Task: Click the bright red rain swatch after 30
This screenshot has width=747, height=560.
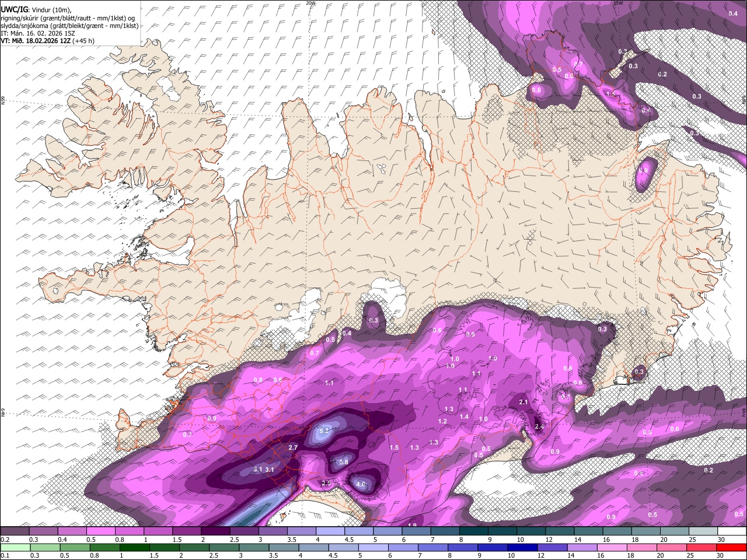Action: (732, 547)
